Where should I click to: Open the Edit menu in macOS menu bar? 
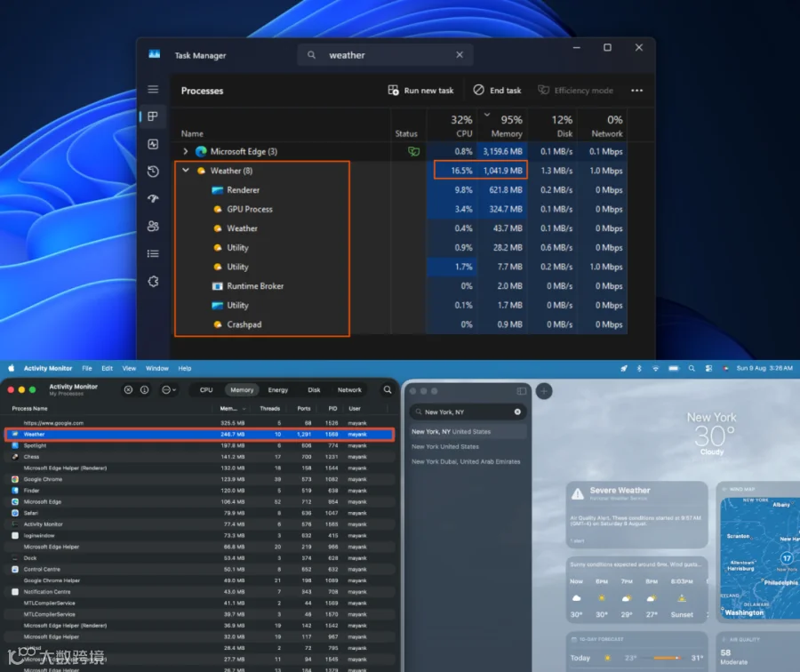point(108,368)
